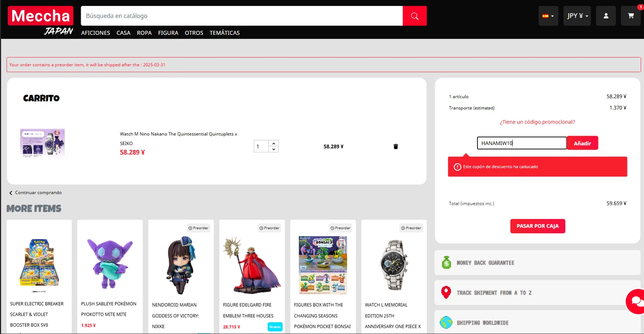Click Preorder badge on Pocket Bonsai card
The width and height of the screenshot is (644, 334).
coord(340,228)
